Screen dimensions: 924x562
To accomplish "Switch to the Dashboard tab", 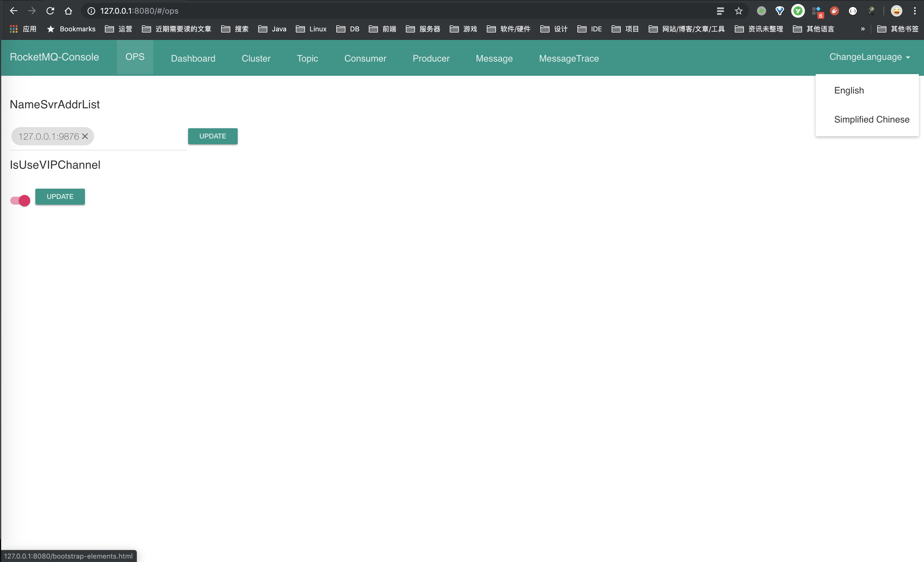I will [x=193, y=58].
